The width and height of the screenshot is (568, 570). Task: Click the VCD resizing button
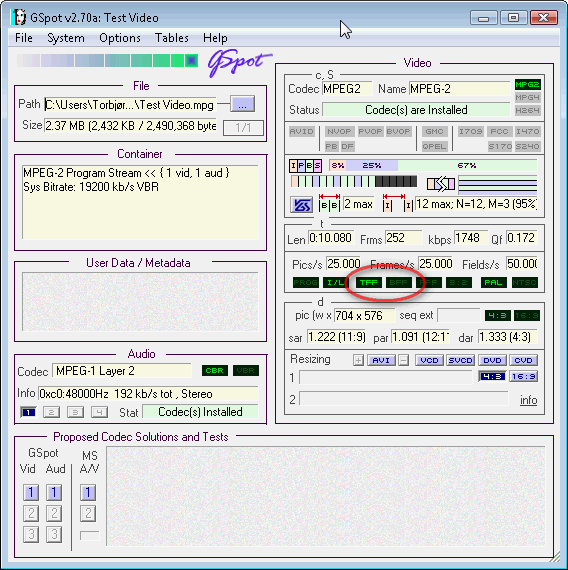click(x=429, y=360)
